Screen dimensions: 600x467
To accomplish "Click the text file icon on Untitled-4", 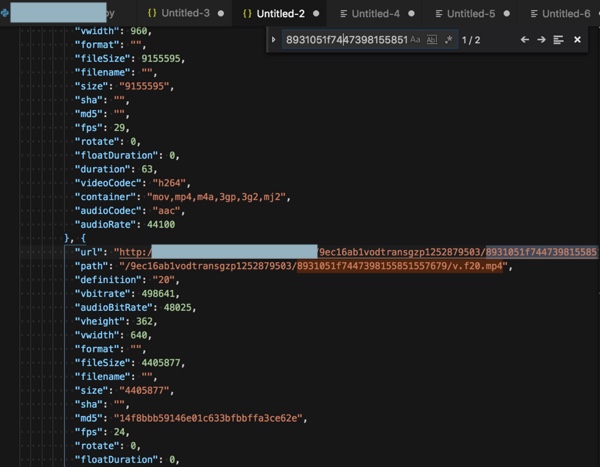I will (344, 14).
